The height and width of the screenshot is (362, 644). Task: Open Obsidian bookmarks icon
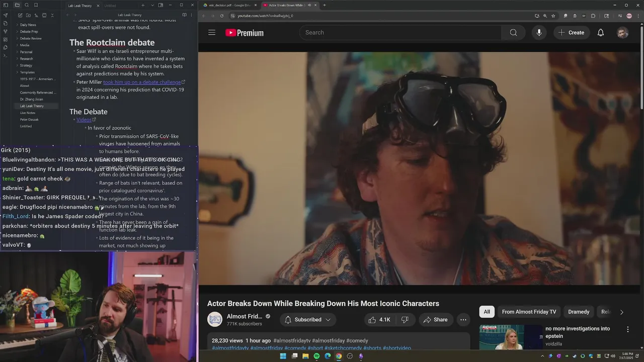click(x=36, y=5)
